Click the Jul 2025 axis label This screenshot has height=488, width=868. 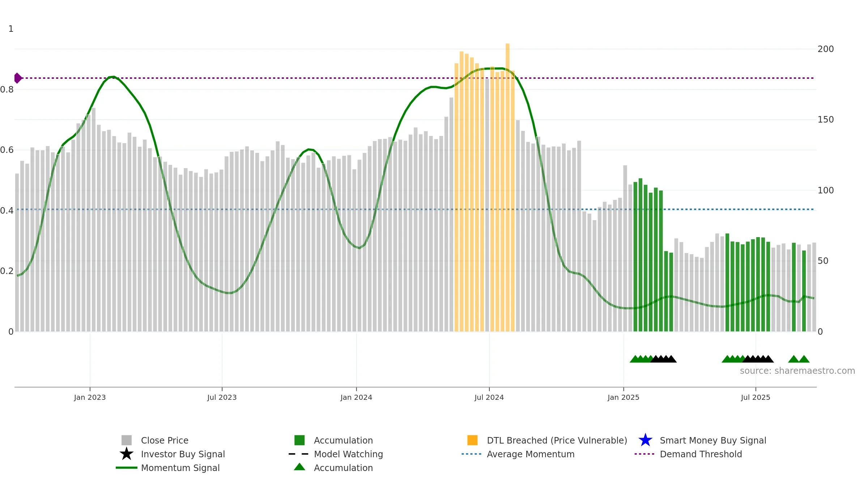pos(756,397)
